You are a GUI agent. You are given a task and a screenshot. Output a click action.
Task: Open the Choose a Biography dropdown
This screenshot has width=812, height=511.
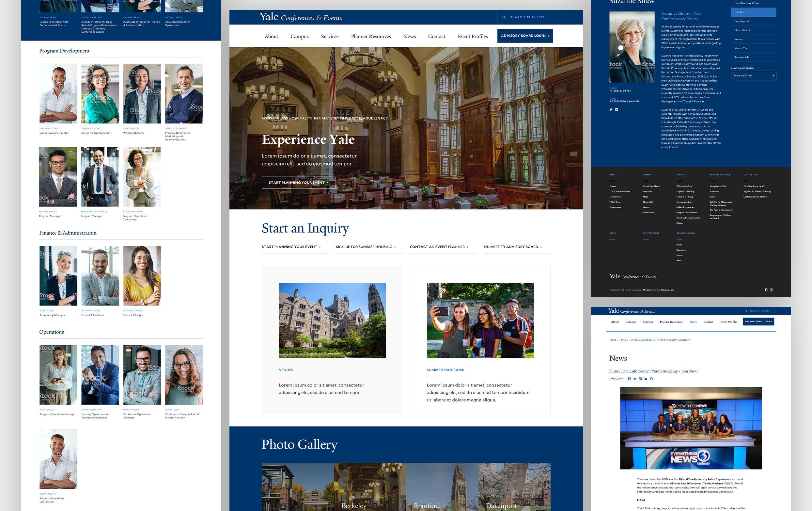point(753,75)
